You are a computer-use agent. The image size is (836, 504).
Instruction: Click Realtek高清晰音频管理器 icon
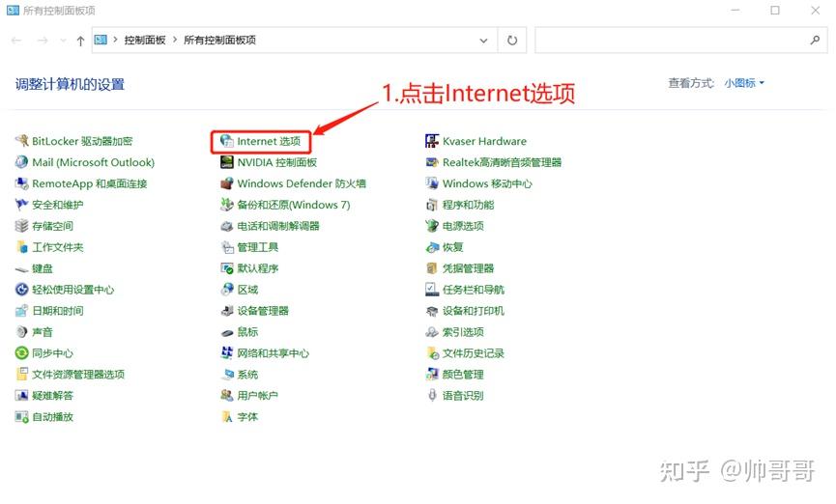click(x=432, y=162)
